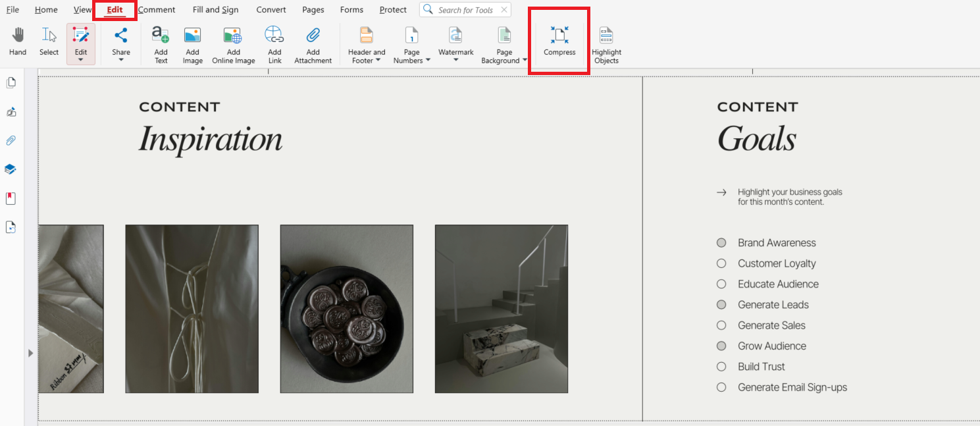Open the Protect ribbon tab

point(393,9)
